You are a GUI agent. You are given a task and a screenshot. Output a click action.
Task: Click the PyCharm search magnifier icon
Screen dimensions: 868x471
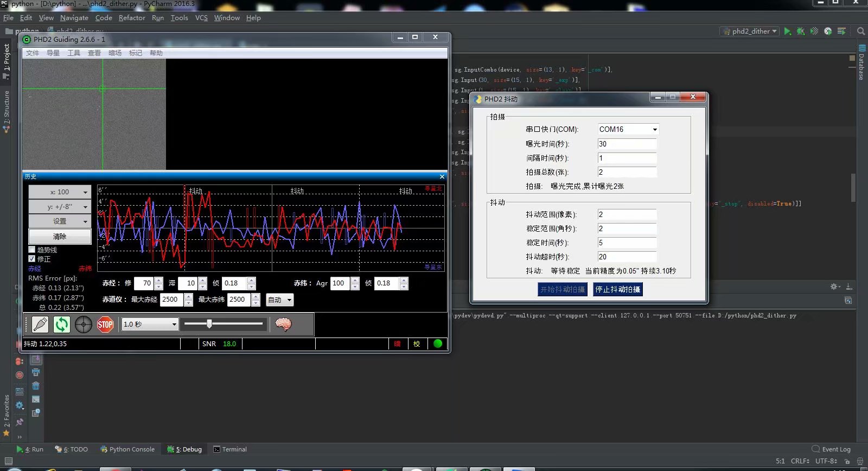pyautogui.click(x=860, y=31)
